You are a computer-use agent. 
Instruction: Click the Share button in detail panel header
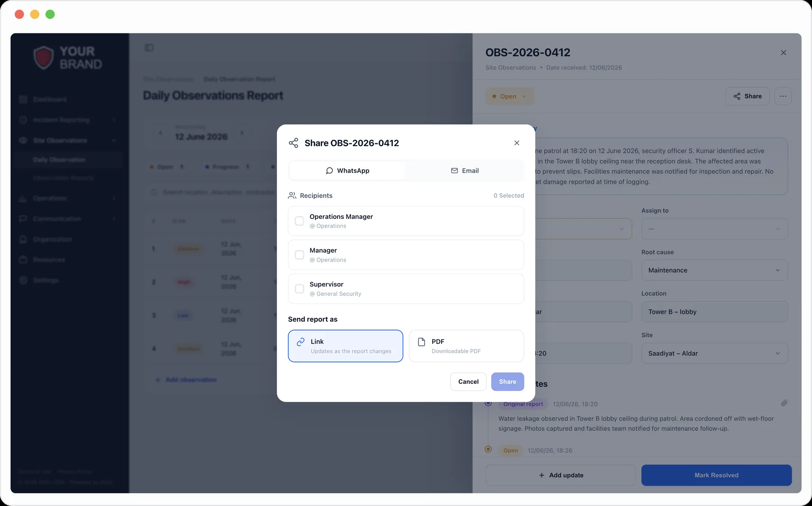(x=747, y=96)
